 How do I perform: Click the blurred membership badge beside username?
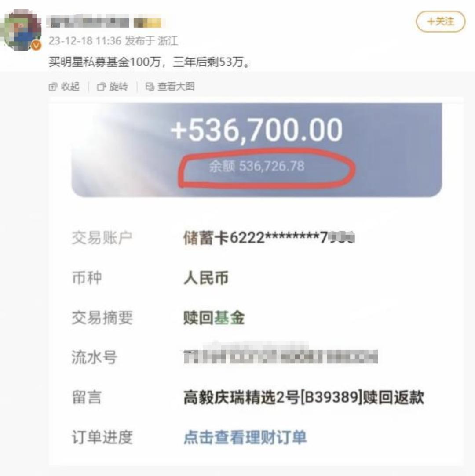click(148, 23)
